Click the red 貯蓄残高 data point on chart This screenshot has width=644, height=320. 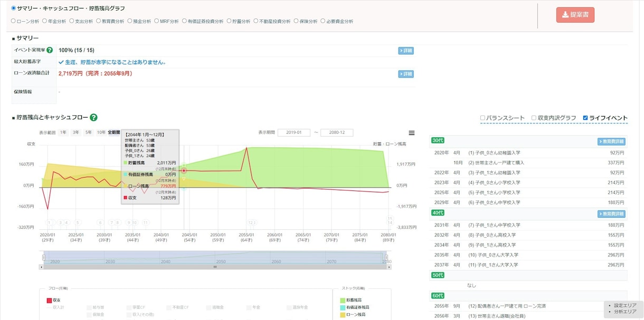pyautogui.click(x=184, y=170)
